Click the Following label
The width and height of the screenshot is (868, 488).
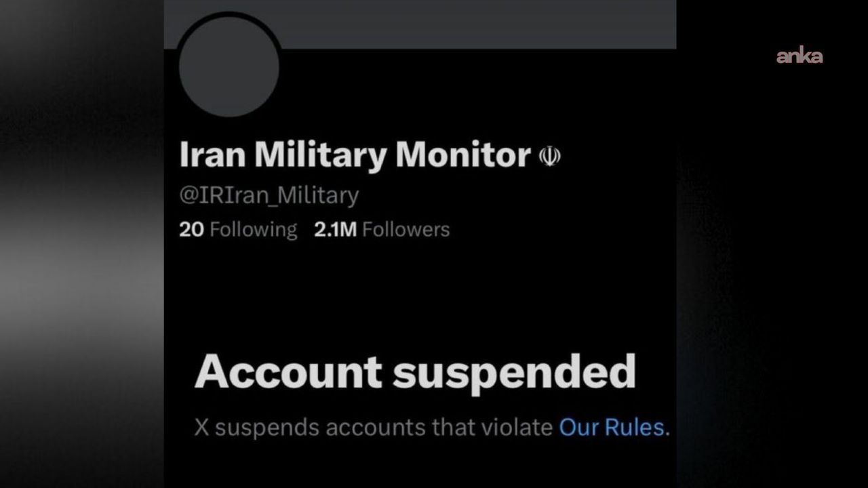click(253, 230)
